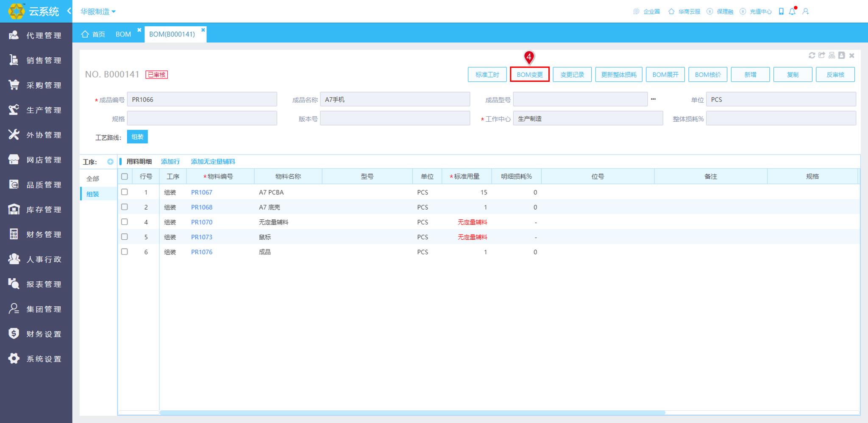The image size is (868, 423).
Task: Click the 组装 工艺路线 button
Action: pyautogui.click(x=137, y=137)
